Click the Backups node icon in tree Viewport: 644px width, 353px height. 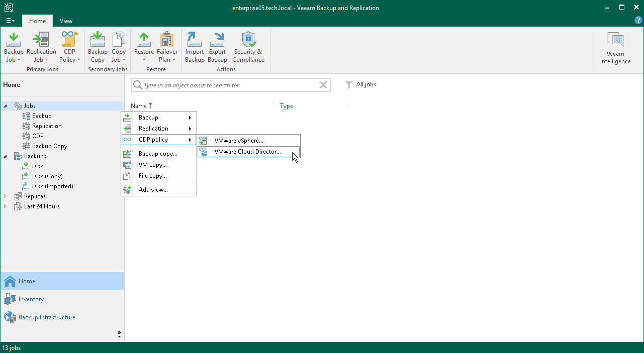18,156
